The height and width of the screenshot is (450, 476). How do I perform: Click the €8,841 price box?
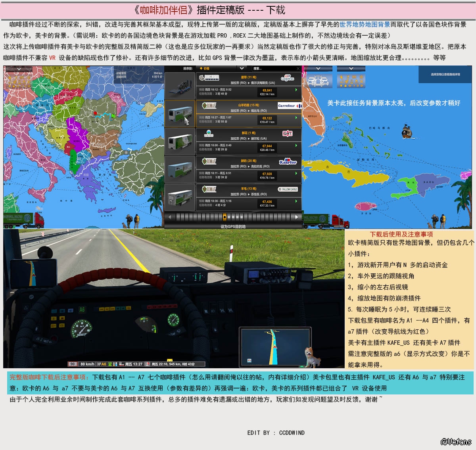[x=267, y=92]
